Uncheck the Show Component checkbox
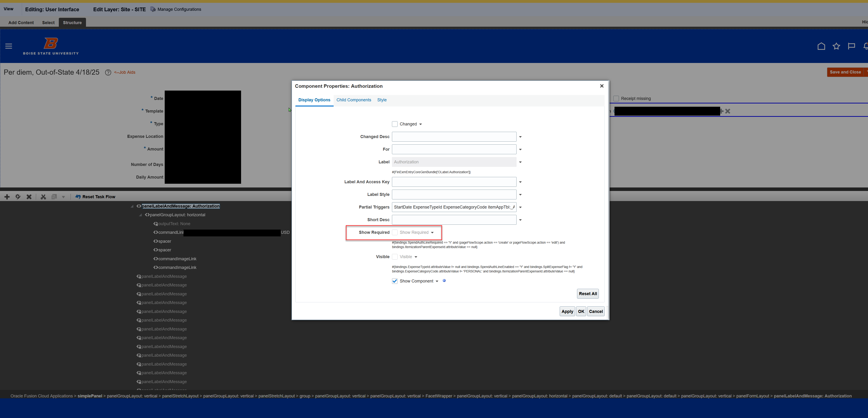Viewport: 868px width, 418px height. coord(395,281)
